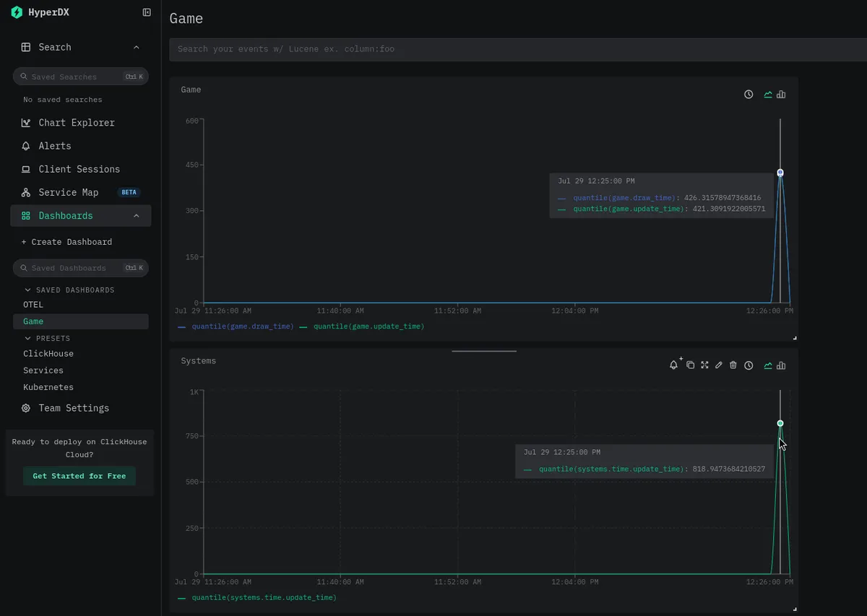Click Create Dashboard link

66,242
